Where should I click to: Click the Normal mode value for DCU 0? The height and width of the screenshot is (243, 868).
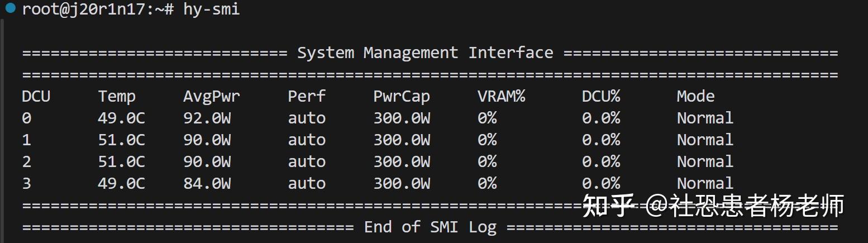(x=705, y=118)
